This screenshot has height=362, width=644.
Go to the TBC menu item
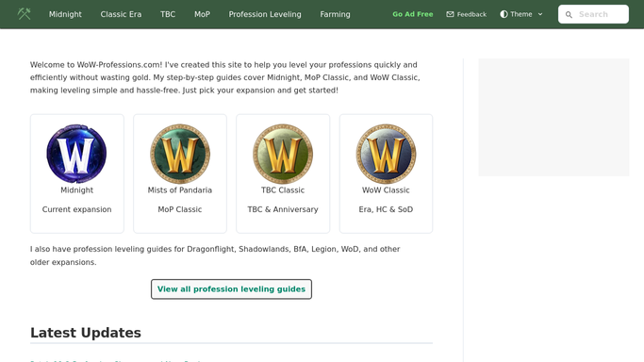click(x=168, y=14)
